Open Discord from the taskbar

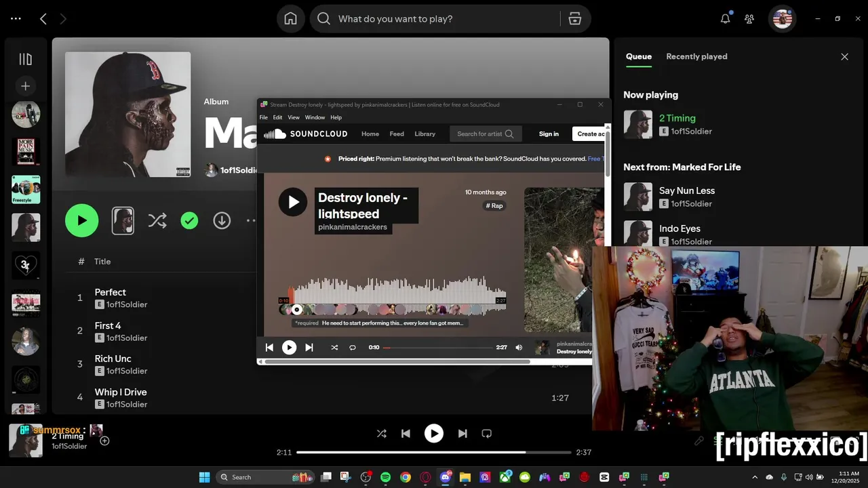coord(446,477)
